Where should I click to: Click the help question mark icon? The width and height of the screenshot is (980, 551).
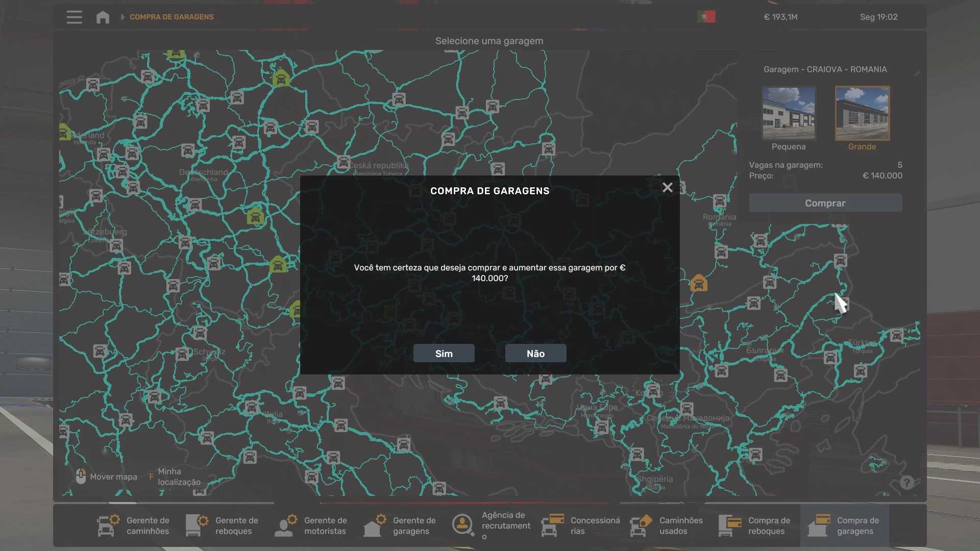pyautogui.click(x=906, y=483)
